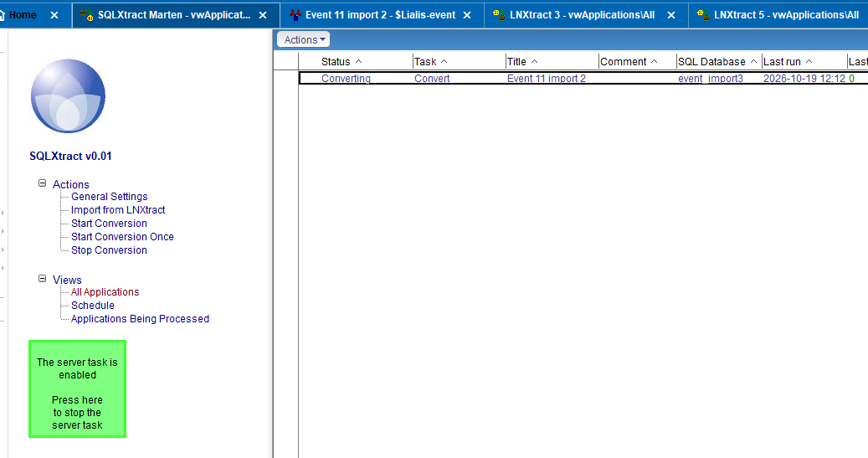Click the SQLXtract v0.01 title text
The image size is (868, 458).
(70, 157)
